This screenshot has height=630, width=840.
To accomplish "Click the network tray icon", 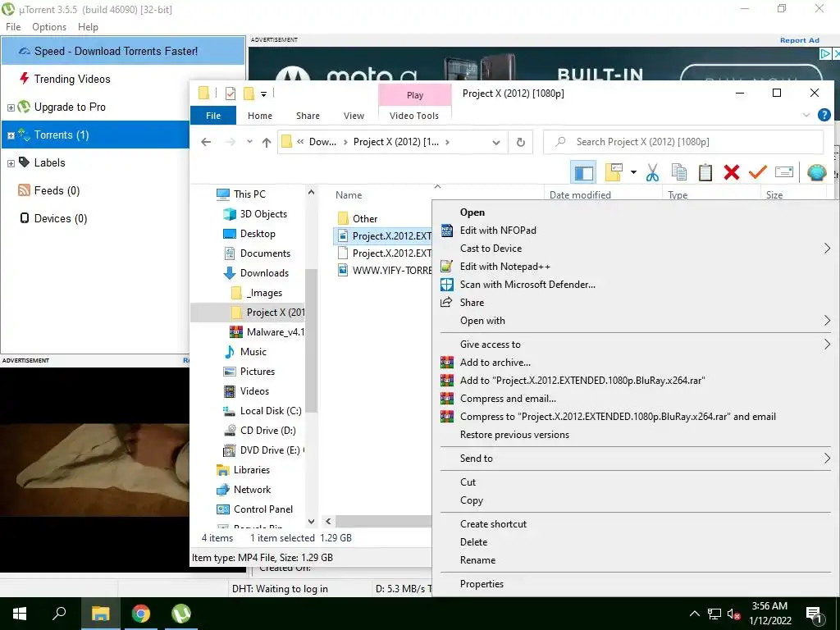I will [714, 614].
